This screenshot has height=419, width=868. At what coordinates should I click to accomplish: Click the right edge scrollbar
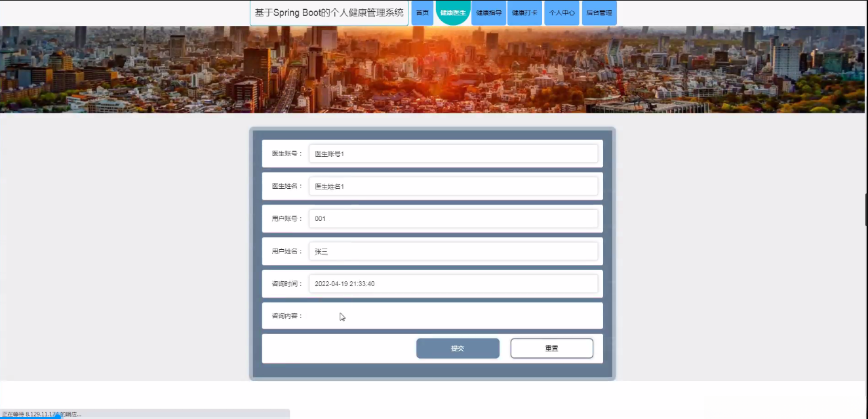pos(864,210)
